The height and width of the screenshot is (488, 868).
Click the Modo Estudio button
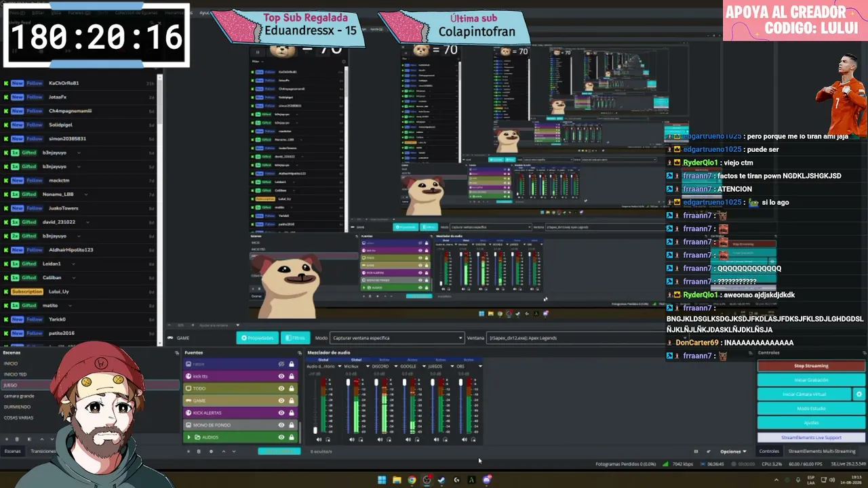[811, 409]
